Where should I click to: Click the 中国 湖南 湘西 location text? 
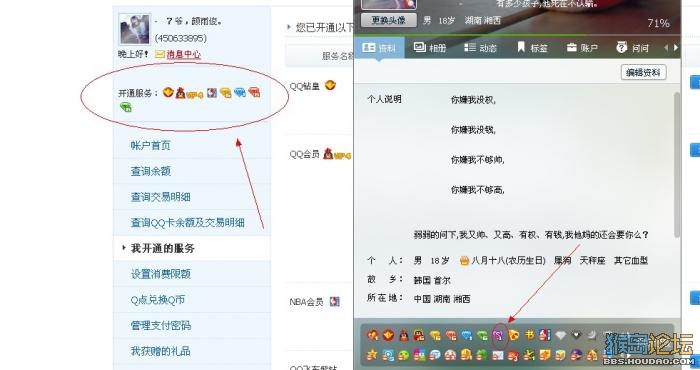coord(442,299)
